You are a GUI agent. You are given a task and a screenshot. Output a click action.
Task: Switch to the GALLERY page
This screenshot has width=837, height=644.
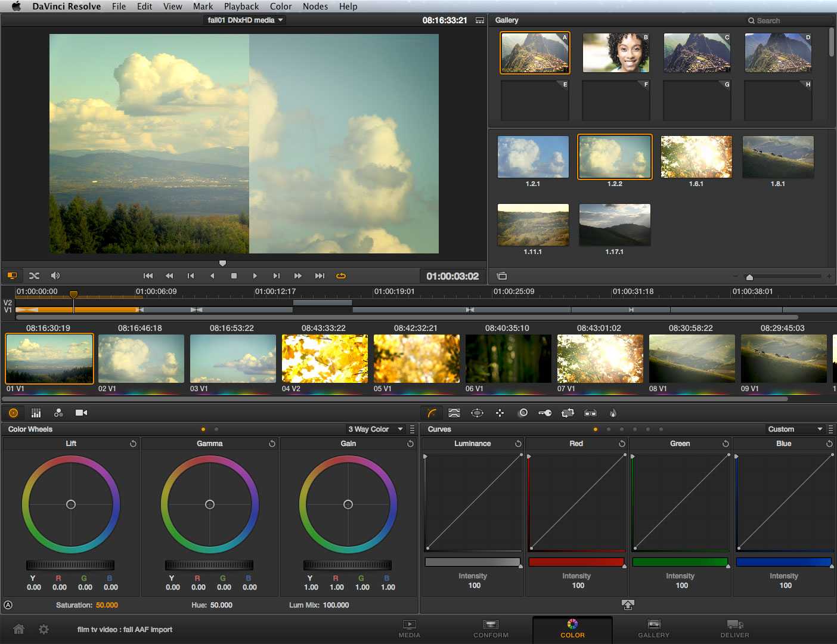coord(653,630)
